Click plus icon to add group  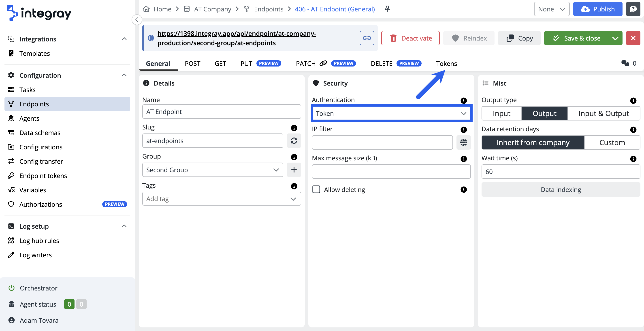point(294,170)
